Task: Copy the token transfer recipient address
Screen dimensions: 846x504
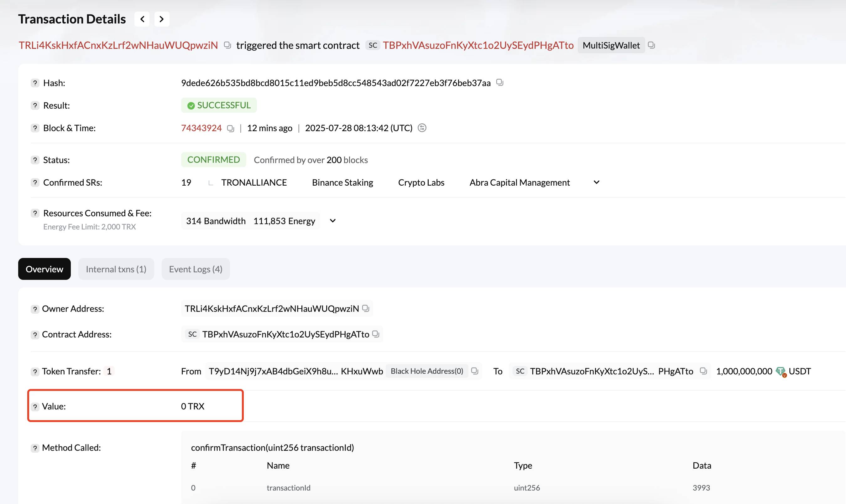Action: 703,371
